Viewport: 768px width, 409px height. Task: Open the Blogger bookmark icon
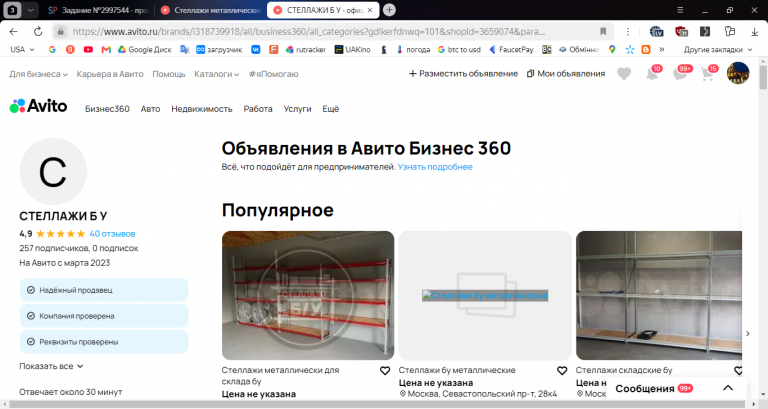[646, 49]
